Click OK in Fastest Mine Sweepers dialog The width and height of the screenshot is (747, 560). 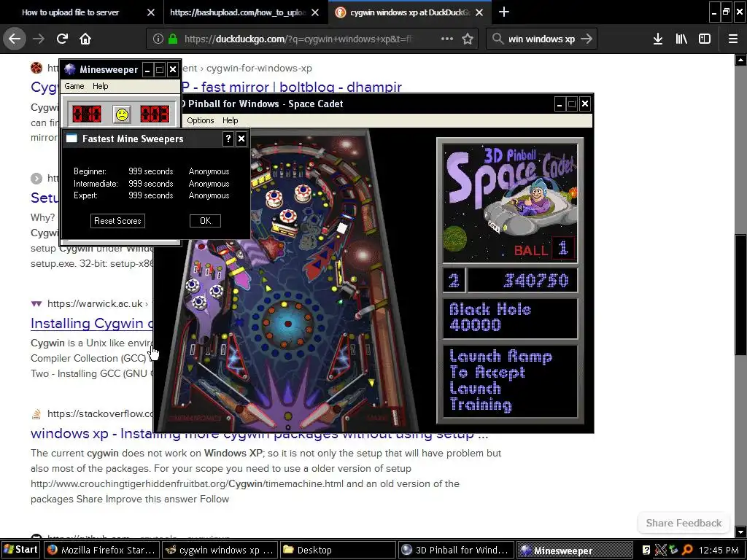pos(205,221)
